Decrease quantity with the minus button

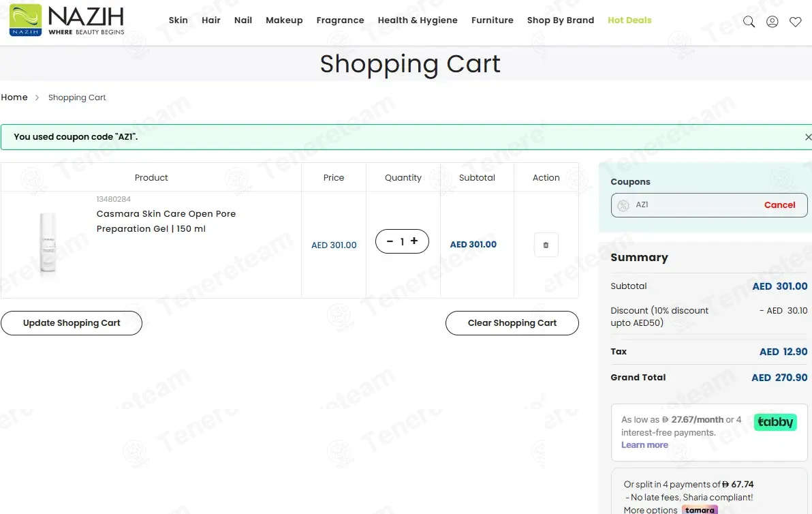(390, 241)
